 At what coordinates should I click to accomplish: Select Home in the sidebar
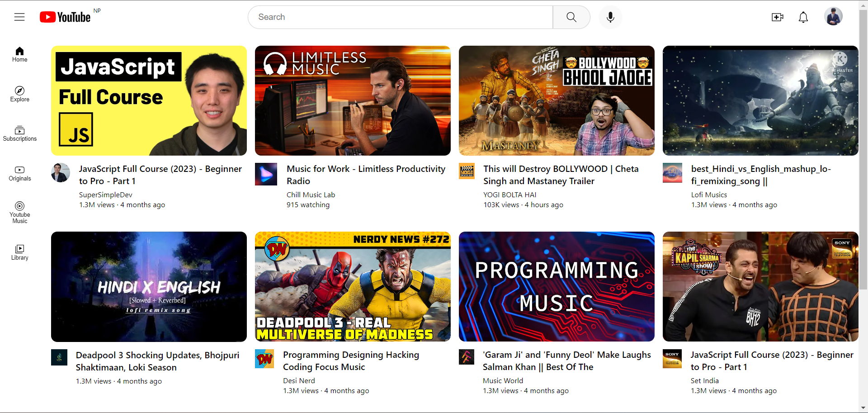coord(20,55)
